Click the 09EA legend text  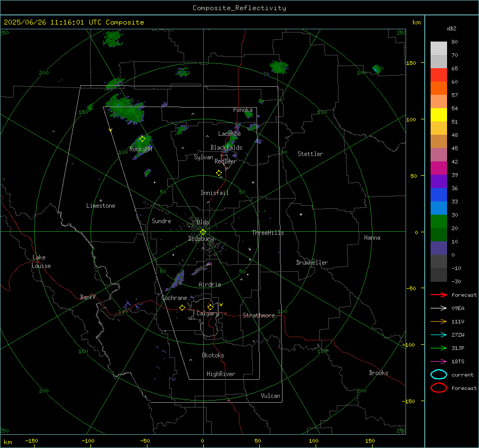[458, 308]
